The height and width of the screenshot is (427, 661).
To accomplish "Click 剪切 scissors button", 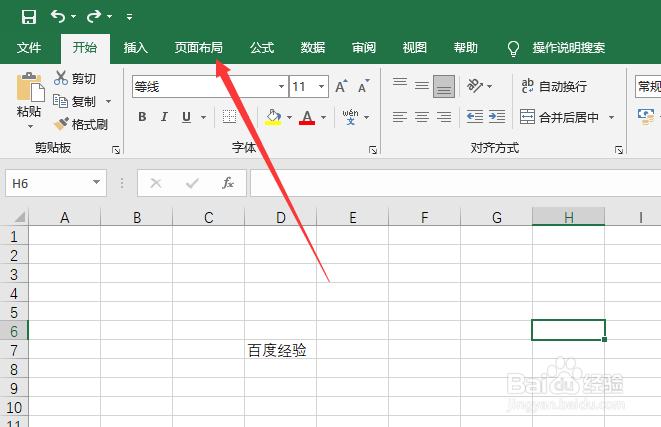I will (x=75, y=78).
